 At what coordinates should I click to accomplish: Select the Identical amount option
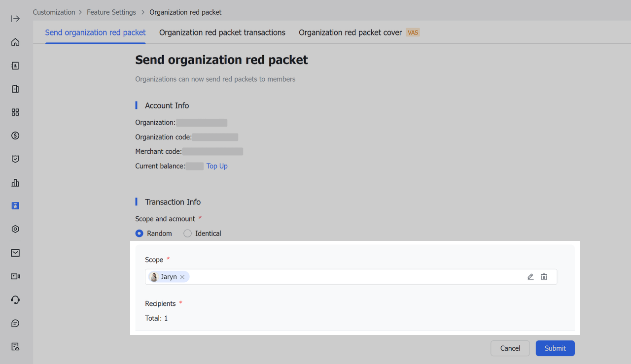187,233
